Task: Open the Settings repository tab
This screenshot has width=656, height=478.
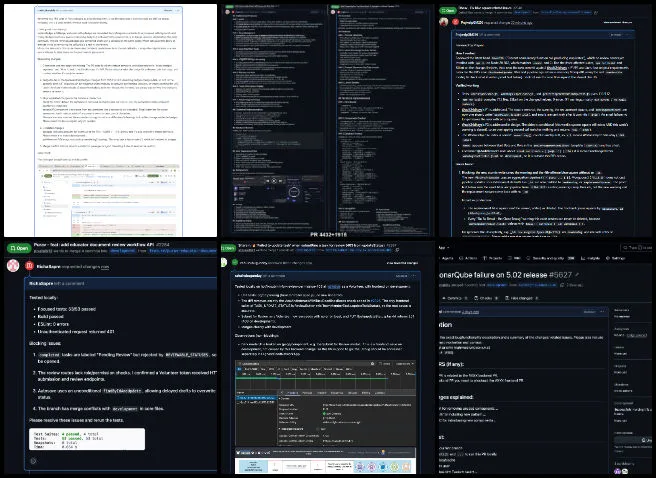Action: pos(616,258)
